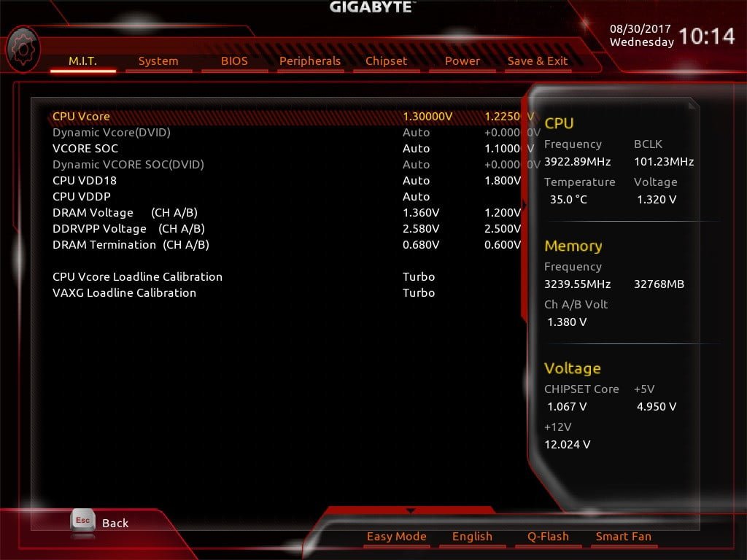The height and width of the screenshot is (560, 747).
Task: Switch to Easy Mode
Action: click(396, 537)
